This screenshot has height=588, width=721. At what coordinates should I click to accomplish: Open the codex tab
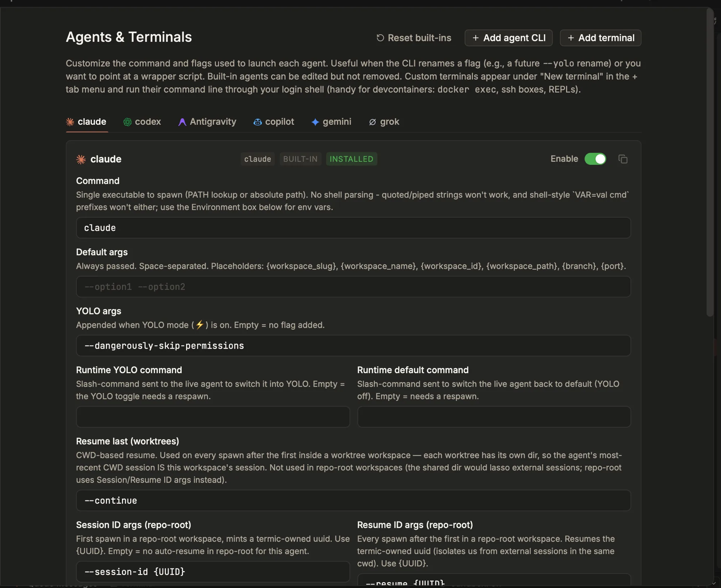point(142,122)
